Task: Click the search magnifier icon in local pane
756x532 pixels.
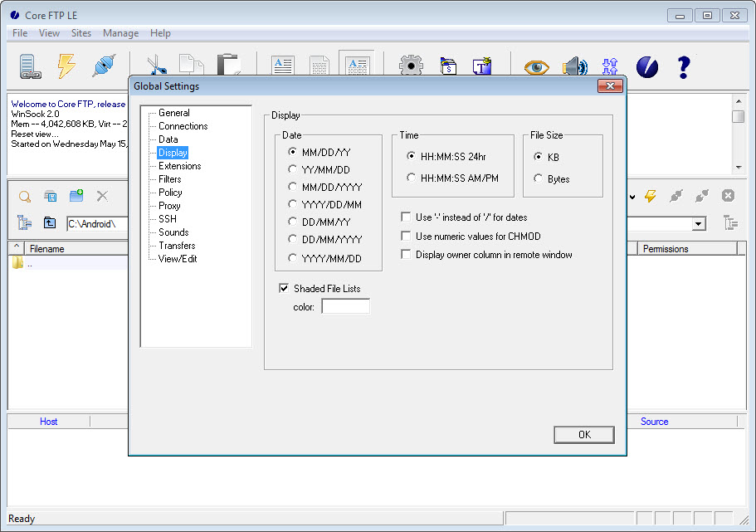Action: click(x=25, y=197)
